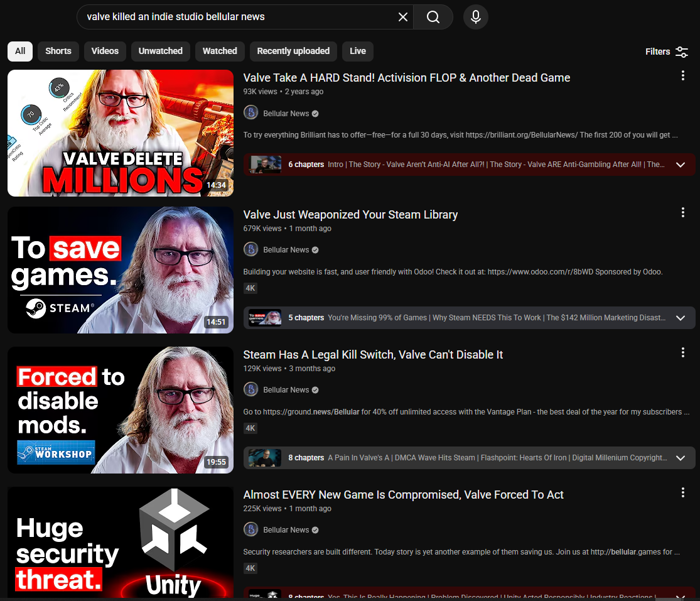Click the '129K views' text

point(262,369)
